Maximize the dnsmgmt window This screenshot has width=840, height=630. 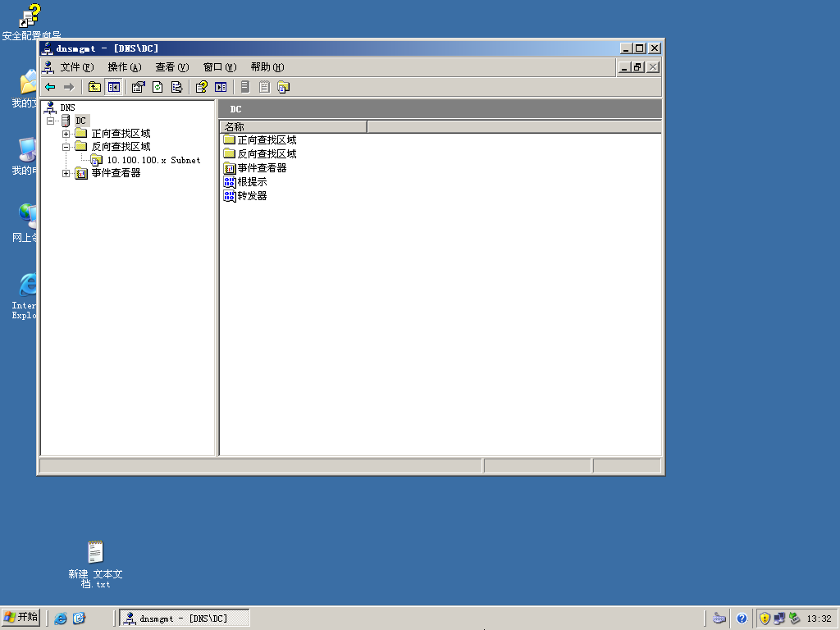click(640, 48)
